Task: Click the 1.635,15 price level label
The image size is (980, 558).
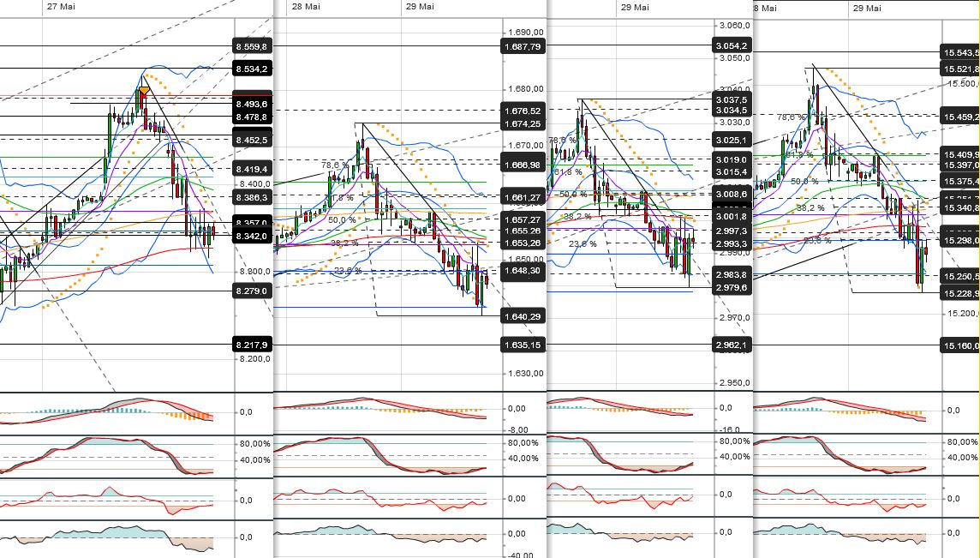Action: (x=523, y=345)
